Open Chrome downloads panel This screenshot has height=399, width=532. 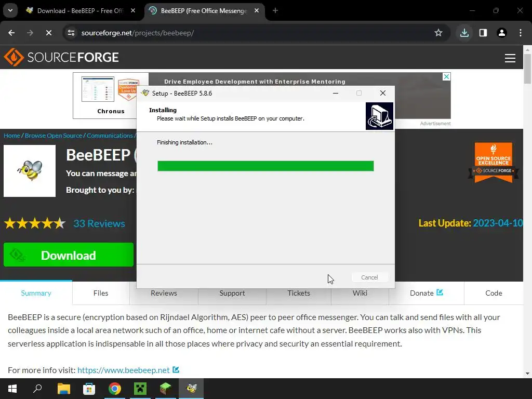tap(464, 33)
